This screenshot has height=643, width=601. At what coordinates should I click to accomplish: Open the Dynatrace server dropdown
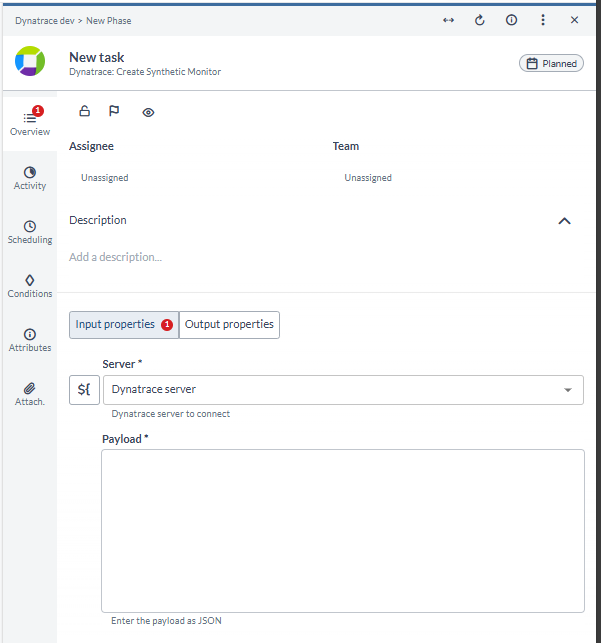[343, 390]
